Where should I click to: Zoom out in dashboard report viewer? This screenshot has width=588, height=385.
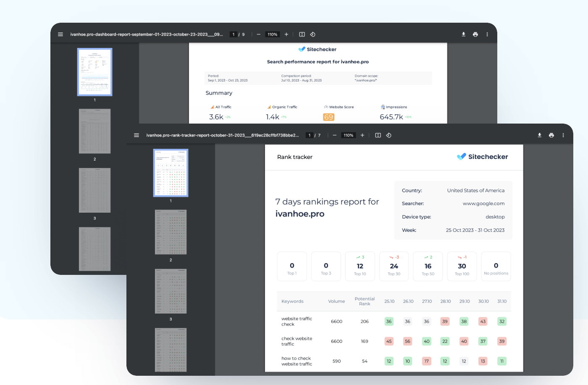(x=259, y=34)
